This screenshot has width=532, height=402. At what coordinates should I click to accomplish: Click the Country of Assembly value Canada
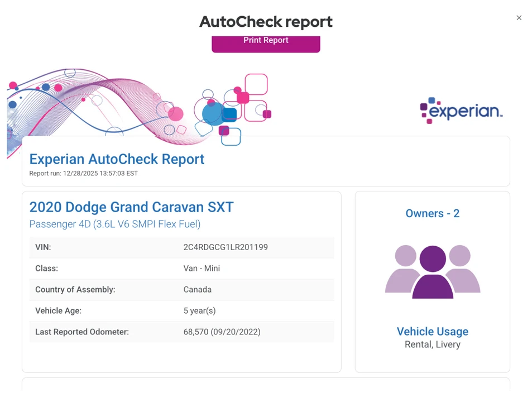tap(198, 289)
